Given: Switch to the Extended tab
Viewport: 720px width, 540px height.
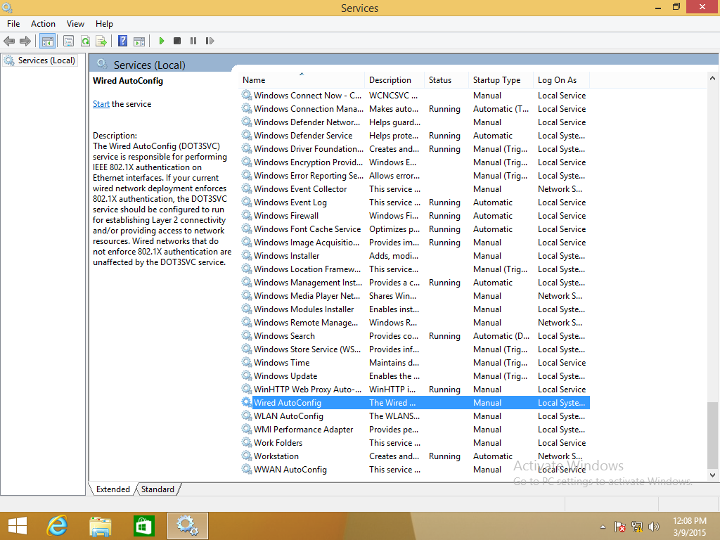Looking at the screenshot, I should click(x=113, y=489).
